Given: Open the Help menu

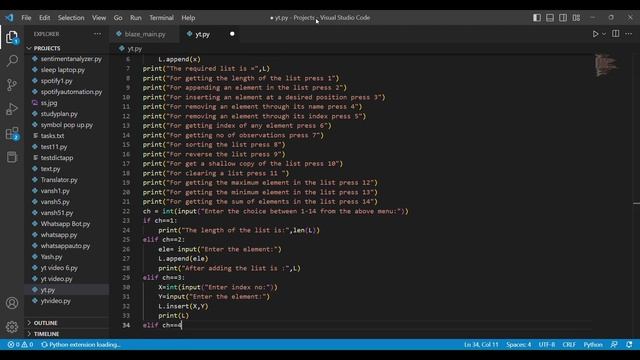Looking at the screenshot, I should point(188,18).
